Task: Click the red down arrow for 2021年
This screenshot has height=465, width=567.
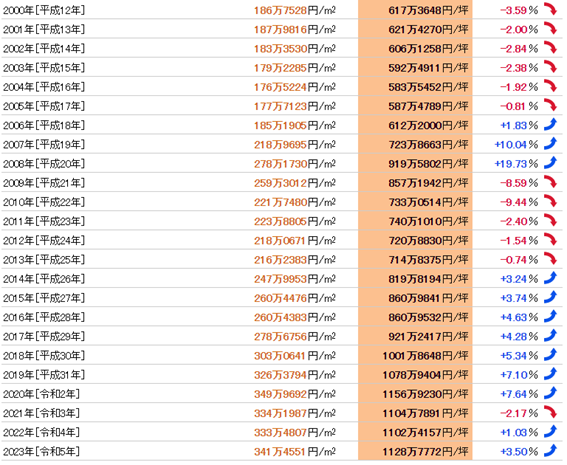Action: click(x=550, y=411)
